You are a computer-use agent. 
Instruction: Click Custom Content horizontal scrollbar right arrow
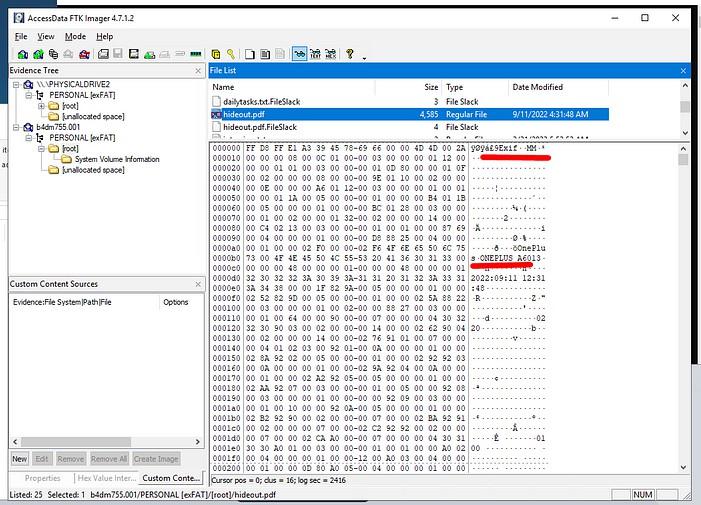click(198, 442)
